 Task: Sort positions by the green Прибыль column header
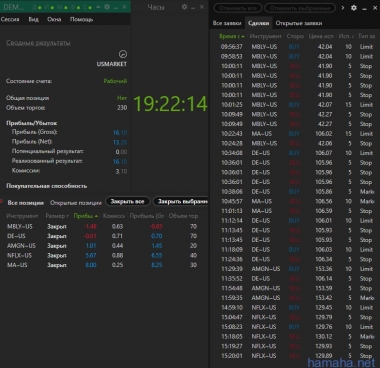click(x=86, y=216)
